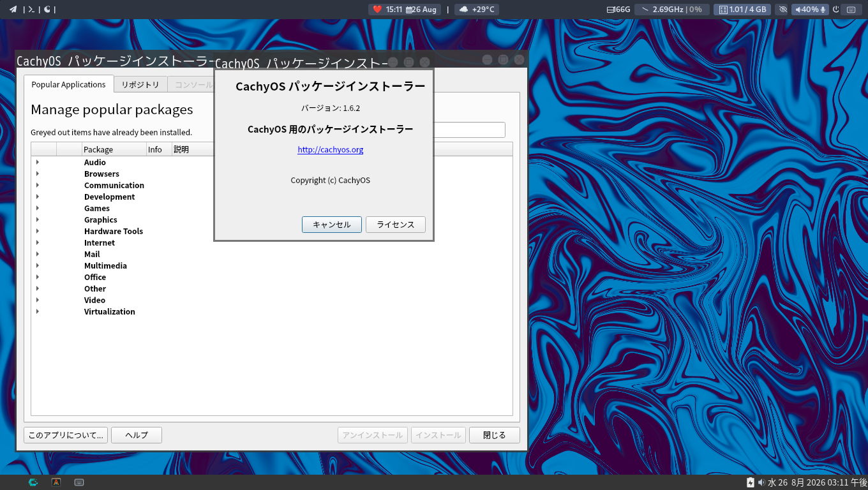868x490 pixels.
Task: Select the Video row label
Action: click(94, 300)
